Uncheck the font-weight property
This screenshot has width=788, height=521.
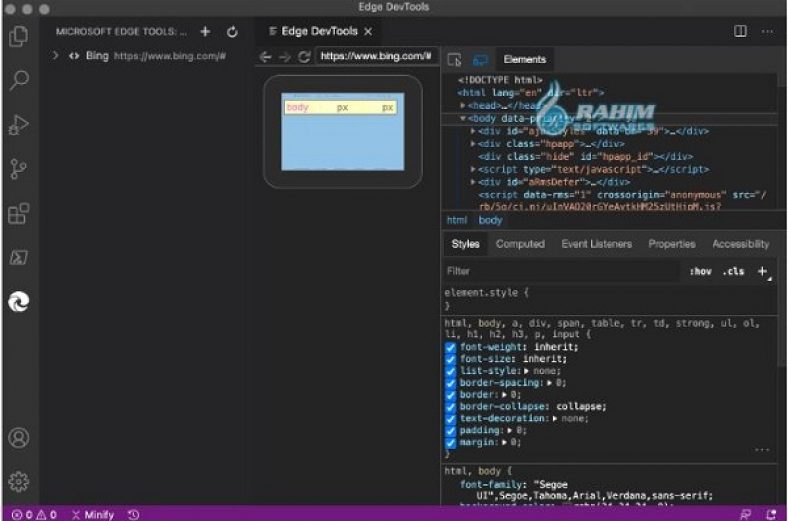[x=450, y=347]
